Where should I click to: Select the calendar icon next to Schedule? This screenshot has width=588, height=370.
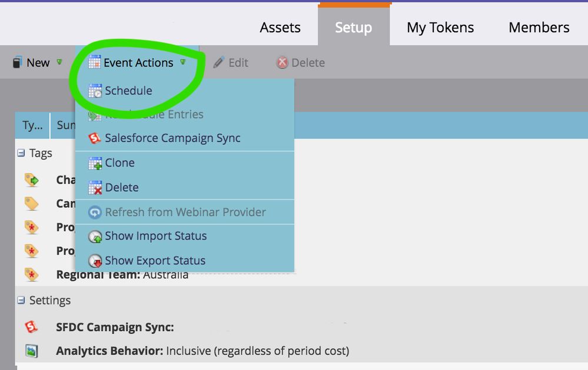click(94, 90)
